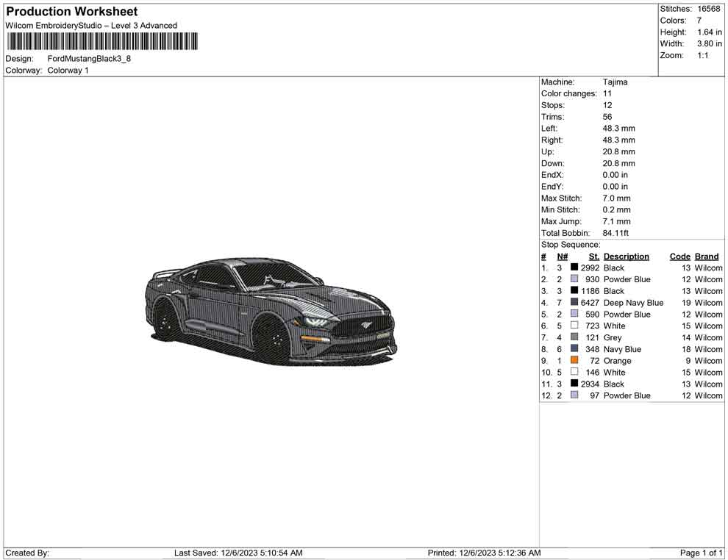
Task: Click the Stop Sequence heading
Action: pos(570,244)
